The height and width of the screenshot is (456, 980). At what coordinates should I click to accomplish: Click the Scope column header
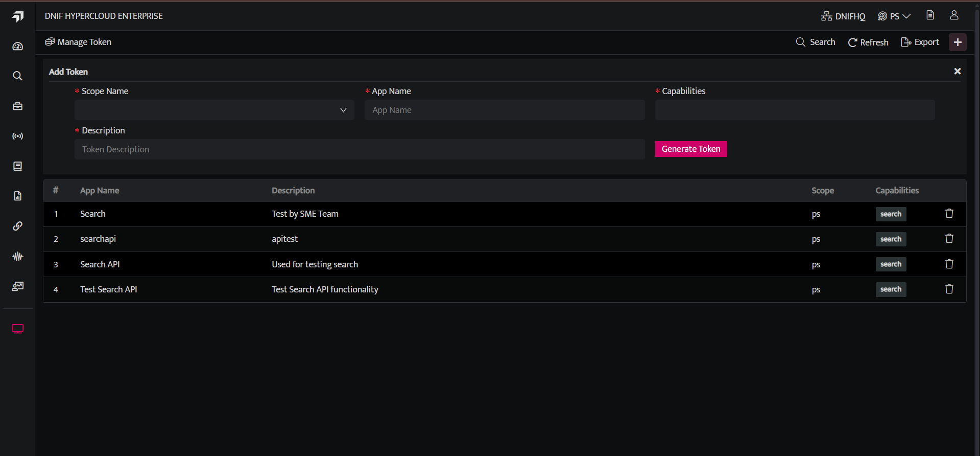pos(823,191)
